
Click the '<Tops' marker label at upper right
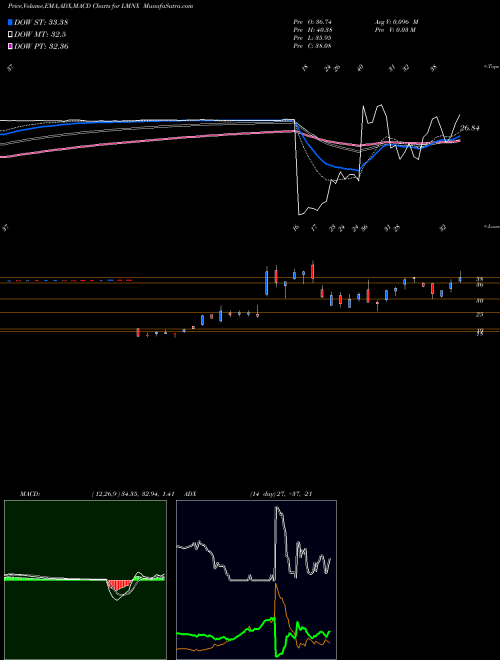tap(492, 67)
